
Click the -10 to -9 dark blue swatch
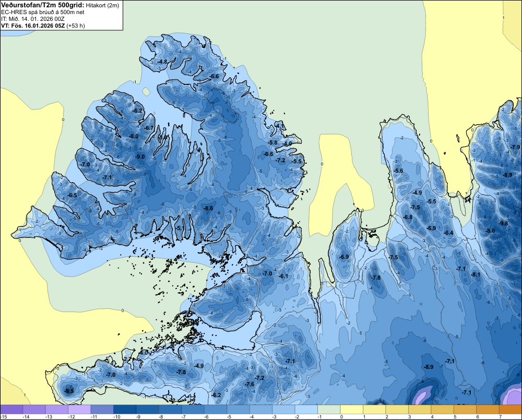(x=125, y=410)
